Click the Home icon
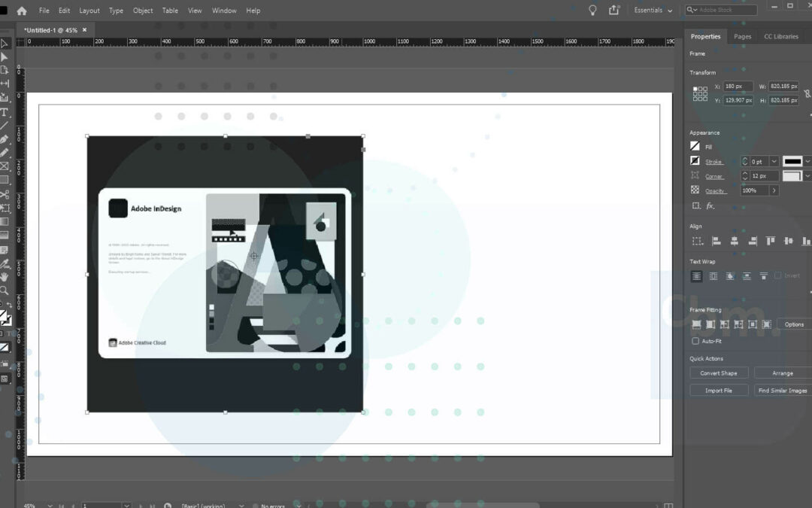This screenshot has height=508, width=812. pos(22,11)
